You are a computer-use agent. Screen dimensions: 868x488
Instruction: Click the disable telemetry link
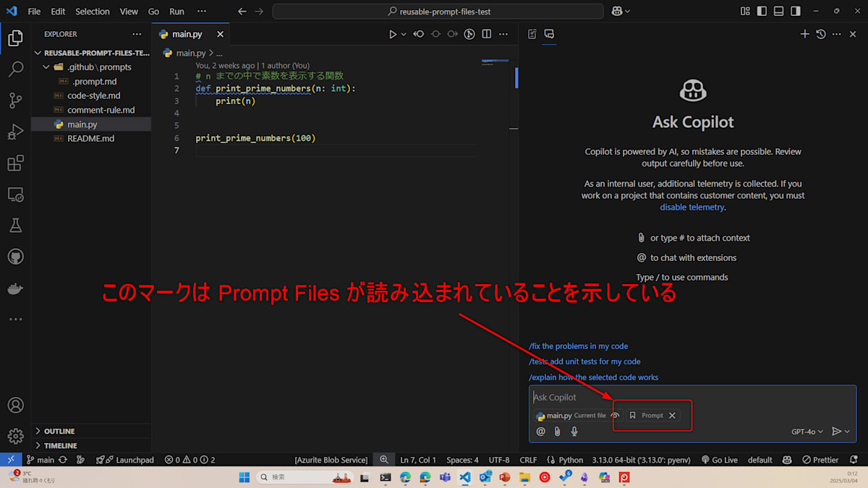point(692,207)
